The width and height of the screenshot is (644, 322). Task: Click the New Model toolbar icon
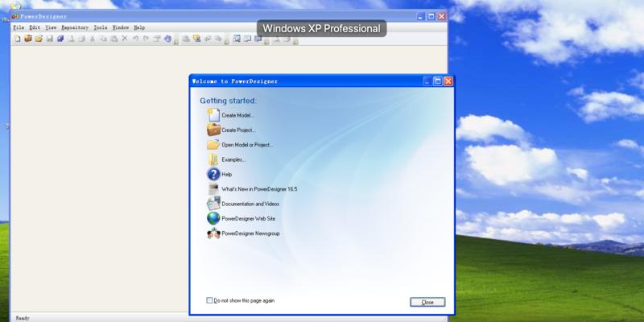tap(17, 39)
